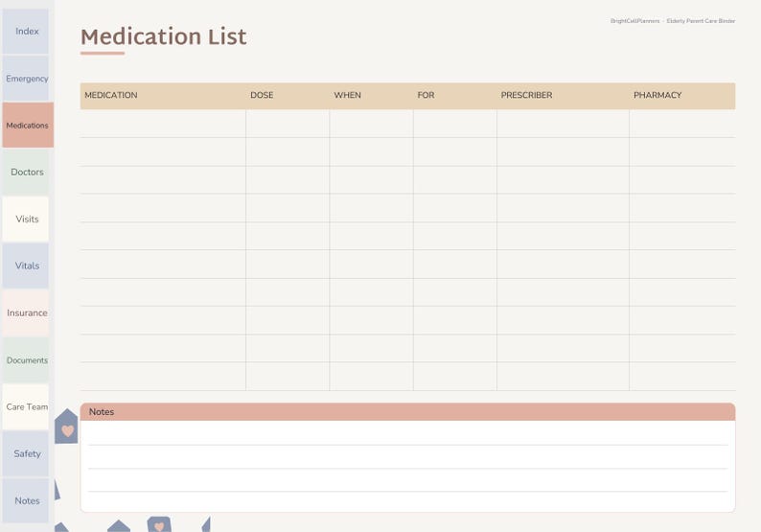Viewport: 761px width, 532px height.
Task: Click the house heart icon beside Notes box
Action: coord(66,427)
